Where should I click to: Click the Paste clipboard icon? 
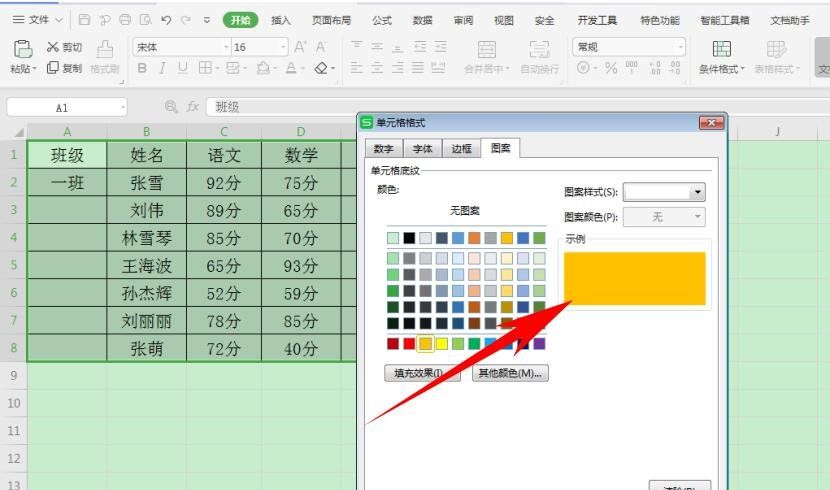[x=23, y=49]
